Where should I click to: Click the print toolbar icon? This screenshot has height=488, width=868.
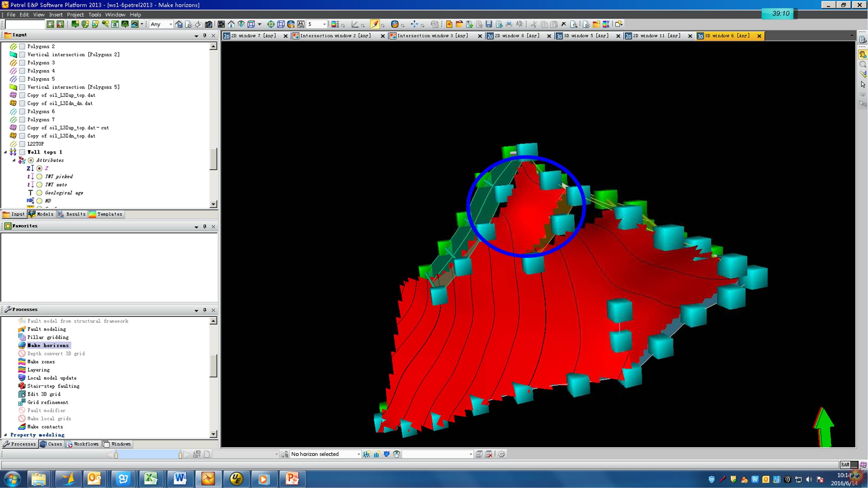[509, 24]
